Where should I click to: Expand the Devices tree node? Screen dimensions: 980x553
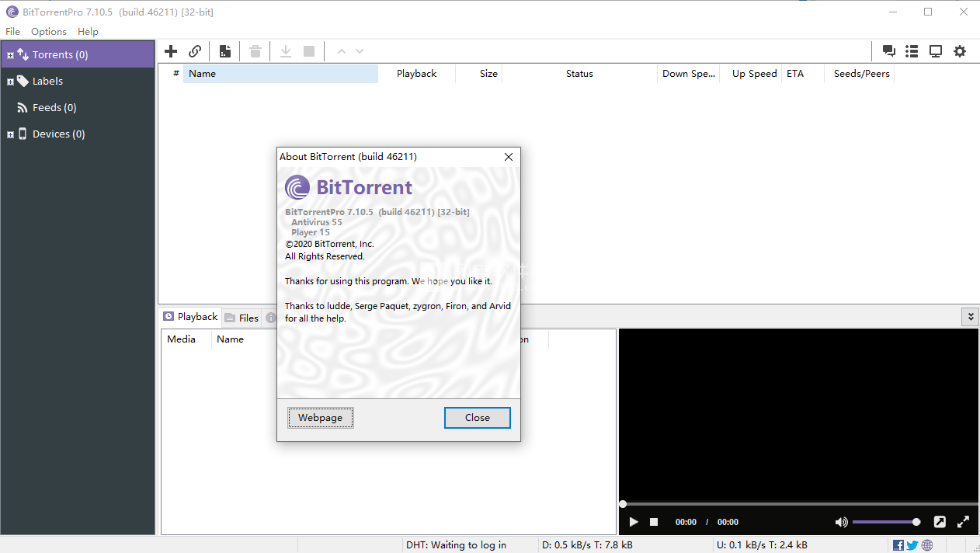click(x=10, y=134)
